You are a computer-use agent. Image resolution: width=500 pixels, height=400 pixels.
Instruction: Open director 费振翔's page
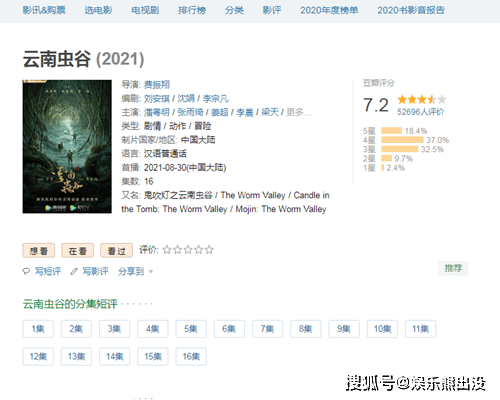click(157, 85)
